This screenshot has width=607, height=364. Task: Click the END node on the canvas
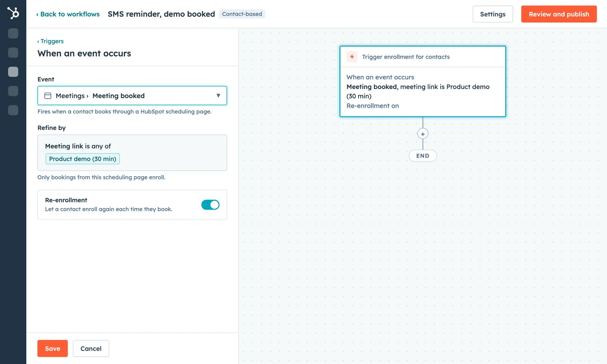423,156
